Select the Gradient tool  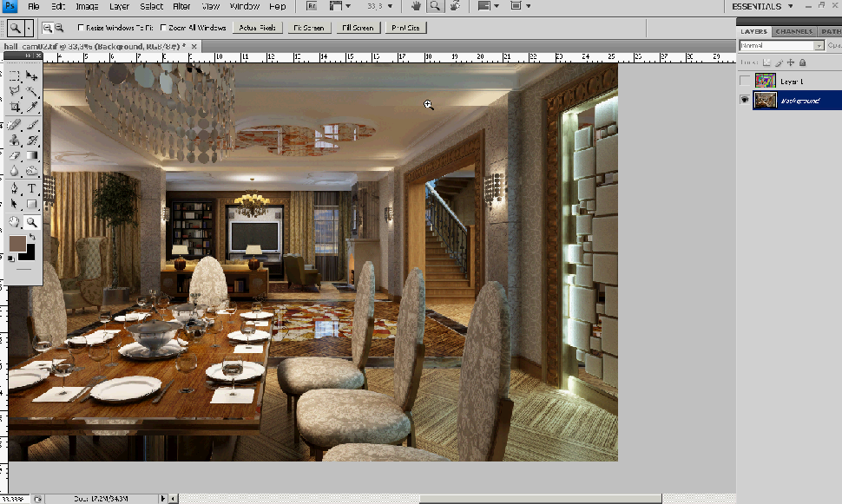31,155
